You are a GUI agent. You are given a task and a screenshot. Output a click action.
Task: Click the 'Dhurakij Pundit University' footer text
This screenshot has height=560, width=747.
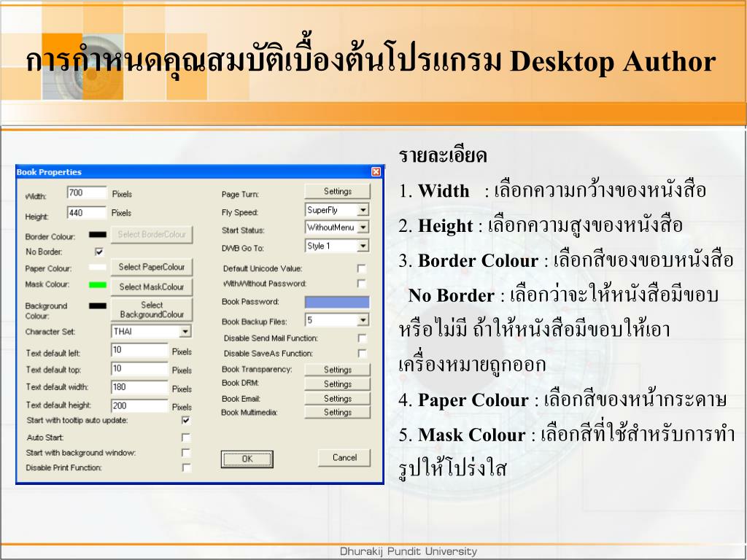pos(409,551)
